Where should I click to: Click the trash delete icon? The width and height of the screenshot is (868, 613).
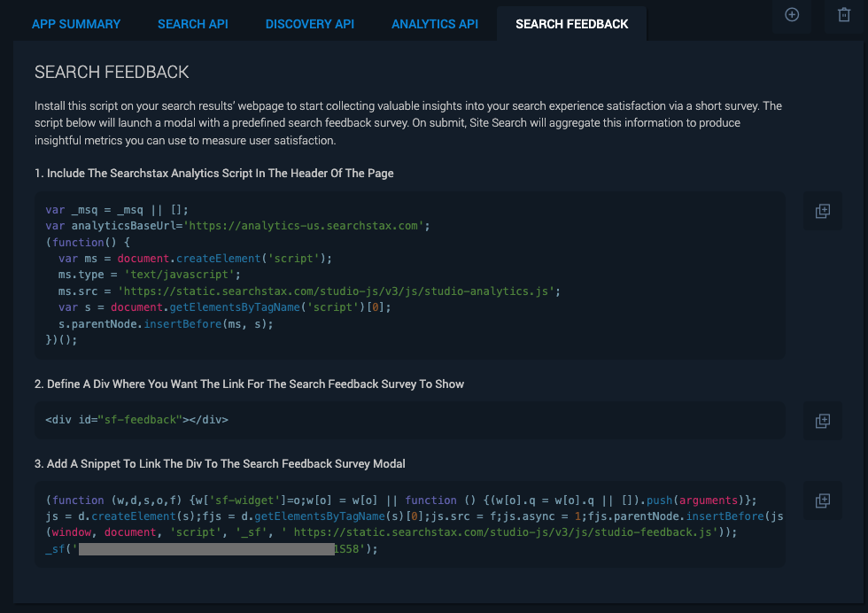[x=843, y=15]
